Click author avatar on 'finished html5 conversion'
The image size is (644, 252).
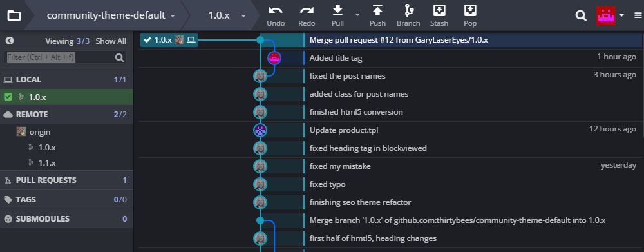point(260,112)
